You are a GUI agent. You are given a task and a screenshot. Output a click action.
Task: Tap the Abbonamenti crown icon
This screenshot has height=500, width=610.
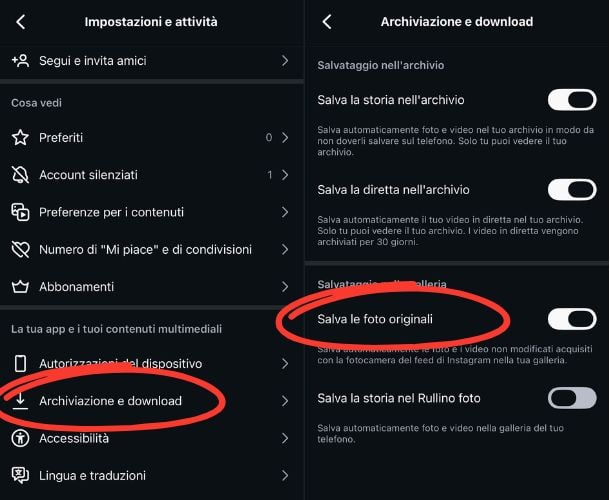coord(20,287)
